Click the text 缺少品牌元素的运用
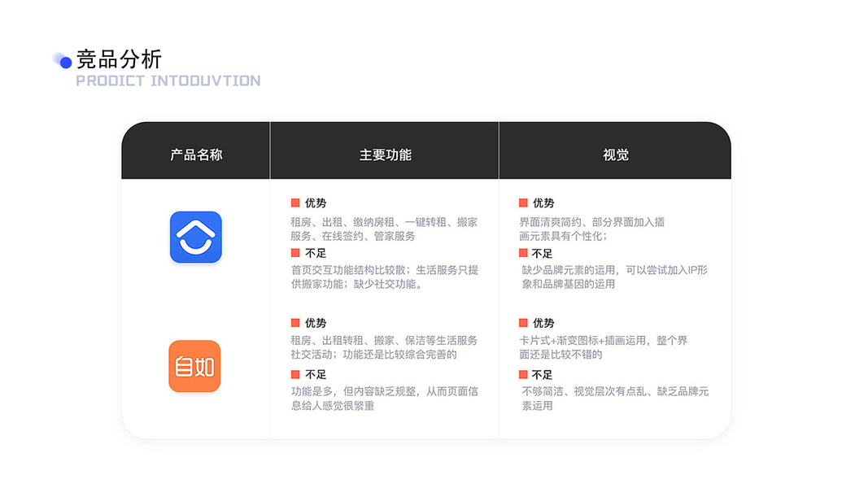Screen dimensions: 868x488 pyautogui.click(x=569, y=270)
